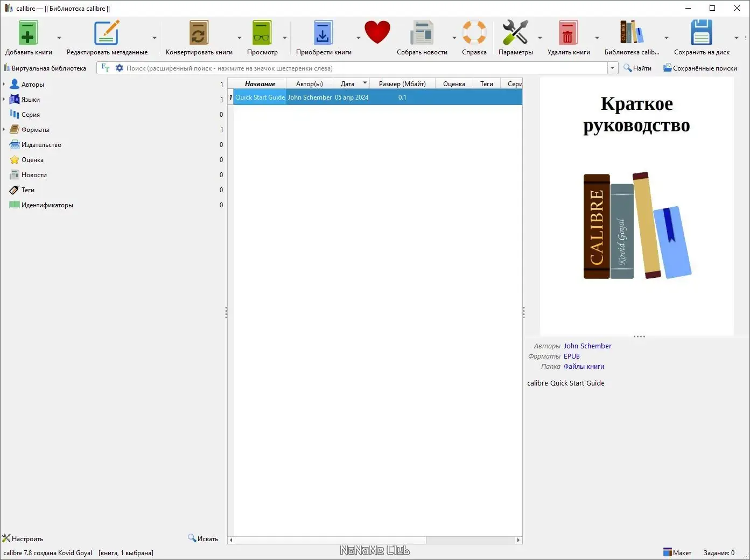Click Сохранить на диск floppy icon
This screenshot has height=560, width=750.
pyautogui.click(x=702, y=33)
